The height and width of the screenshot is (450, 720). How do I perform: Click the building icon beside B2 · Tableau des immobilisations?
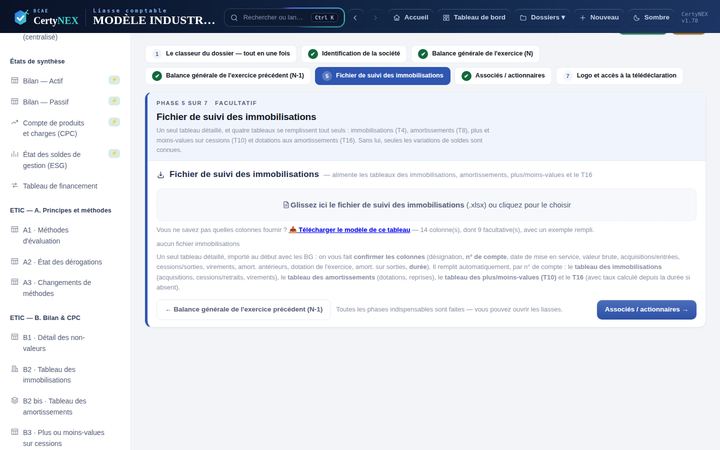[15, 369]
